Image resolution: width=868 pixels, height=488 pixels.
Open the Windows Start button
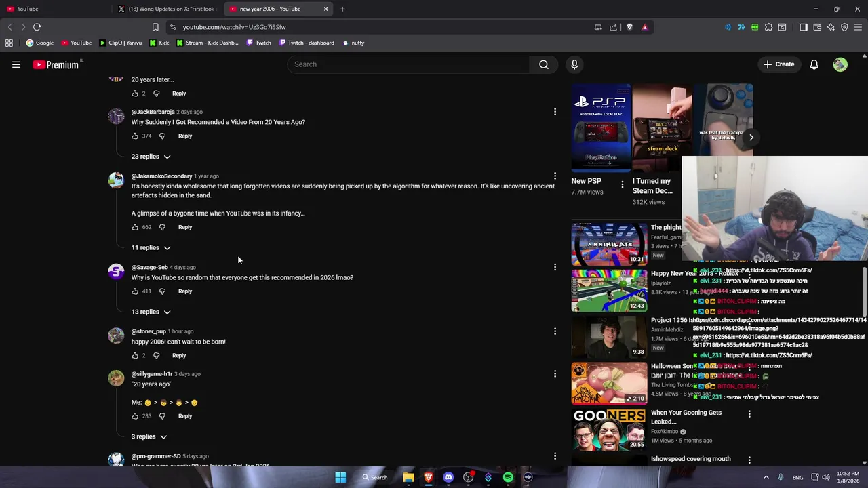(x=340, y=477)
